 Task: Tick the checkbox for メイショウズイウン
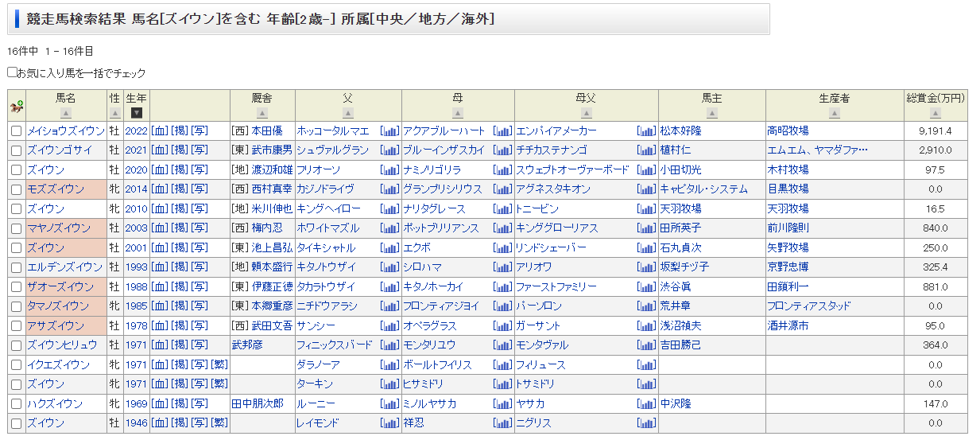[16, 131]
